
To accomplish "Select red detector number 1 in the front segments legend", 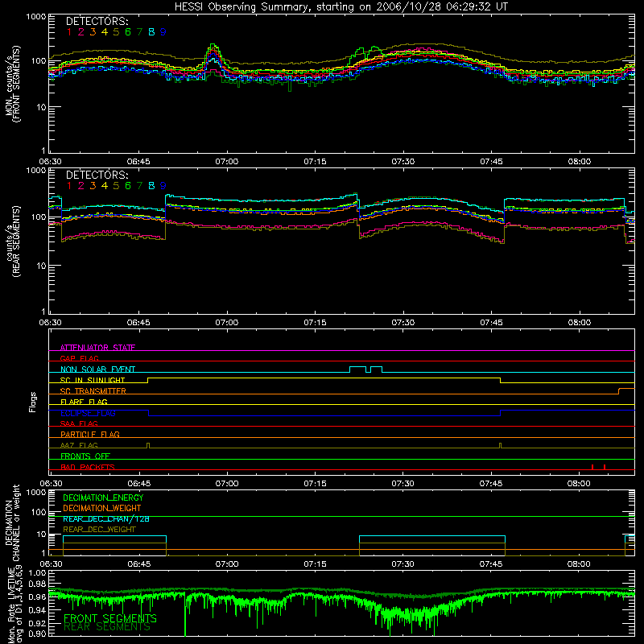I will 69,32.
